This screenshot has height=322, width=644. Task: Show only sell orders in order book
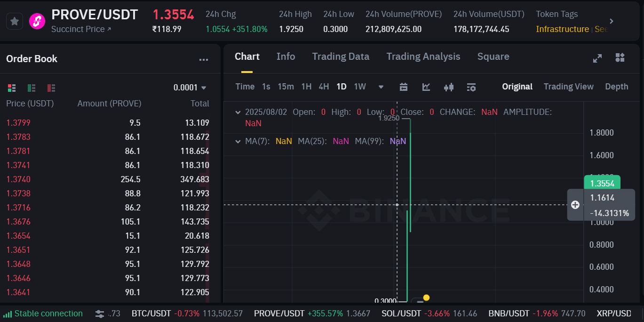[51, 88]
